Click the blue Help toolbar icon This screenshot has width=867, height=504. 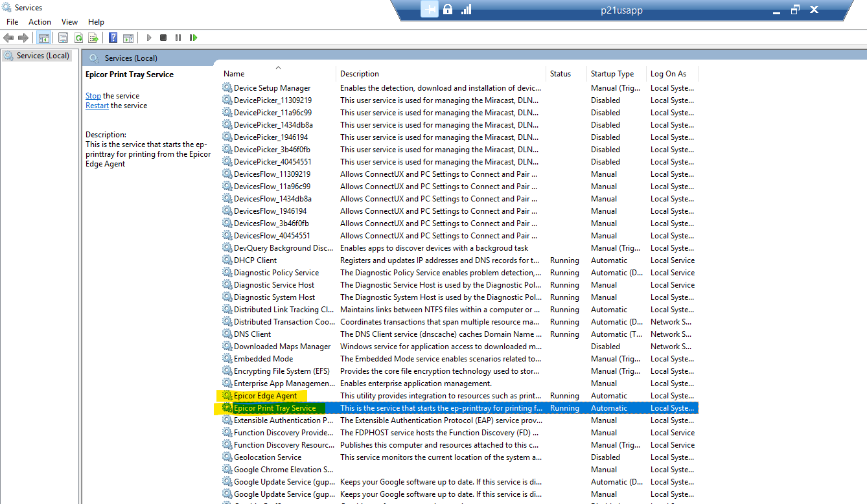click(113, 38)
